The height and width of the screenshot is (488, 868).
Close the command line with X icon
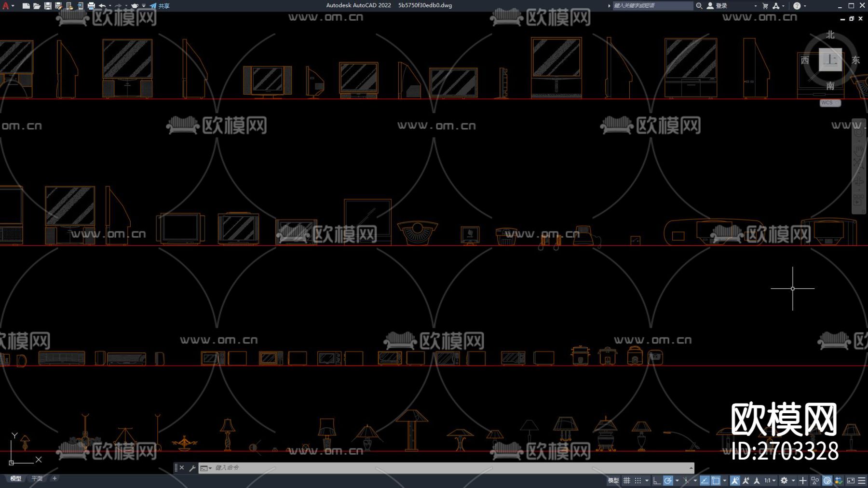(x=182, y=468)
